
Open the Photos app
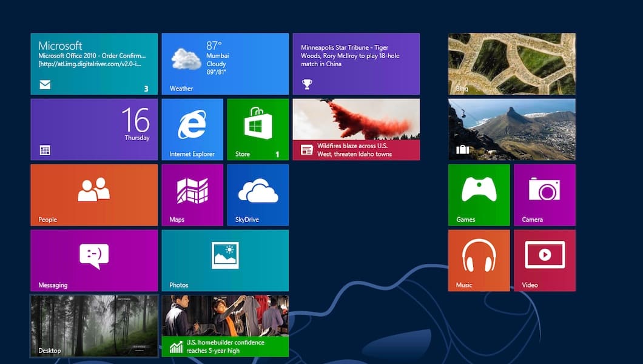point(225,260)
